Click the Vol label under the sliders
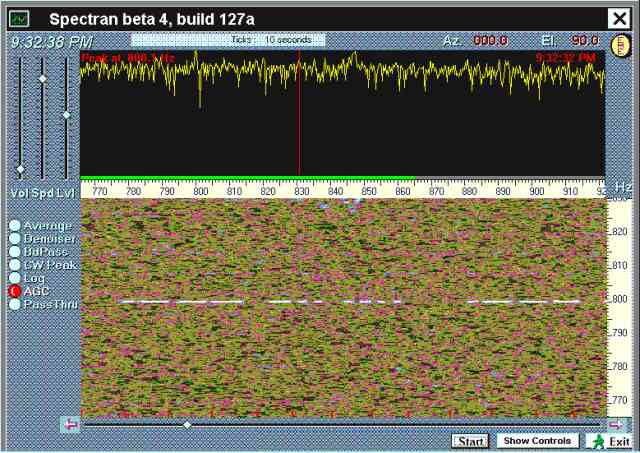The image size is (640, 453). 19,193
